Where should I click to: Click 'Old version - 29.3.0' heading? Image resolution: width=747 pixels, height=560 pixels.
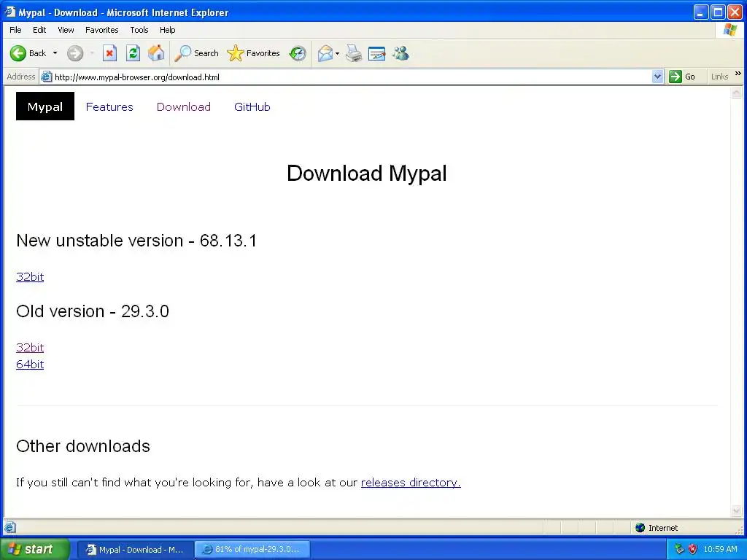[x=93, y=311]
